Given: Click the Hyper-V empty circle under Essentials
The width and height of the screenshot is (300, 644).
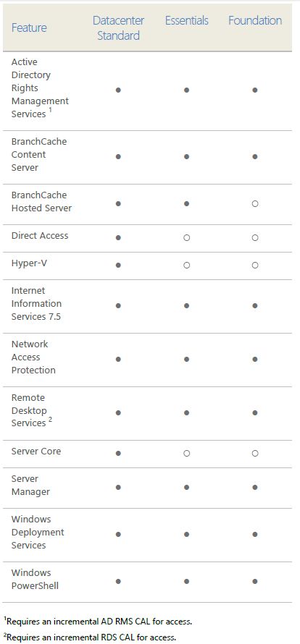Looking at the screenshot, I should click(186, 266).
